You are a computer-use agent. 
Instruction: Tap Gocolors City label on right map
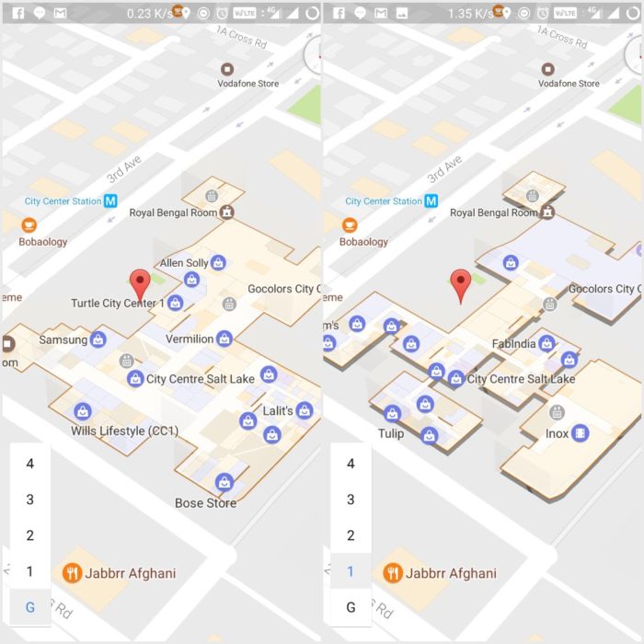point(605,289)
